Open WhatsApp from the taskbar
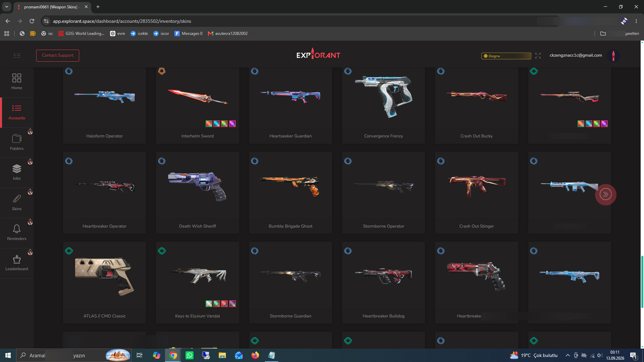Screen dimensions: 644x362 (x=190, y=355)
